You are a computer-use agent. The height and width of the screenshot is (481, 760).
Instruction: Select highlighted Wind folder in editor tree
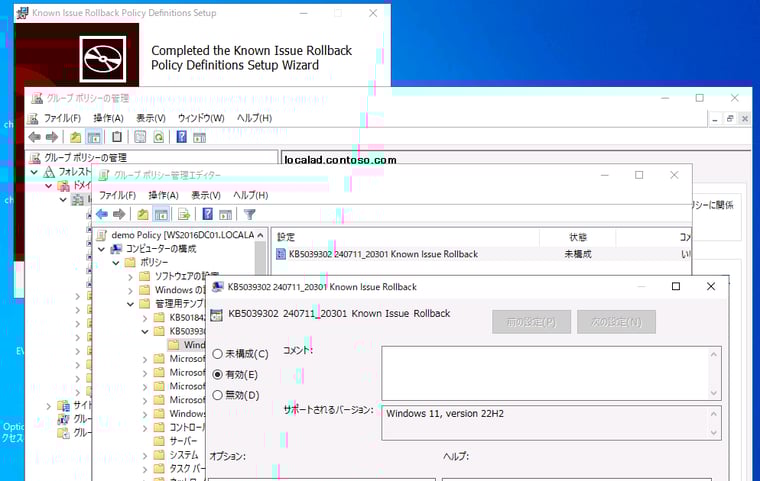[194, 345]
